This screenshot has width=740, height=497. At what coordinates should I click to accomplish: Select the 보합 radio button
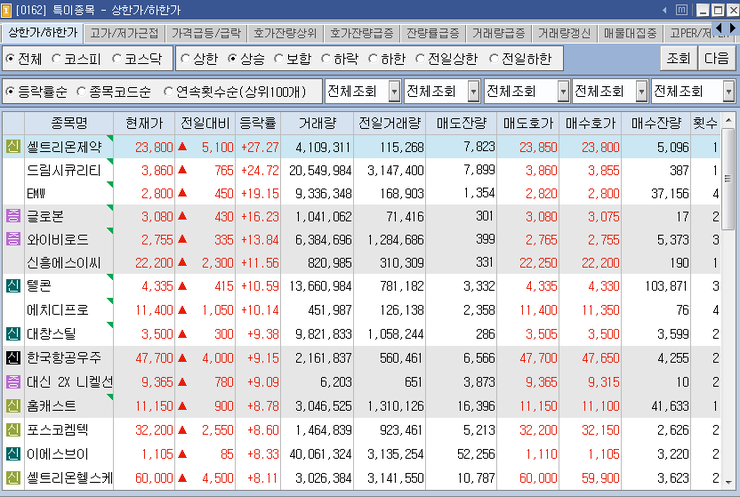pyautogui.click(x=279, y=59)
